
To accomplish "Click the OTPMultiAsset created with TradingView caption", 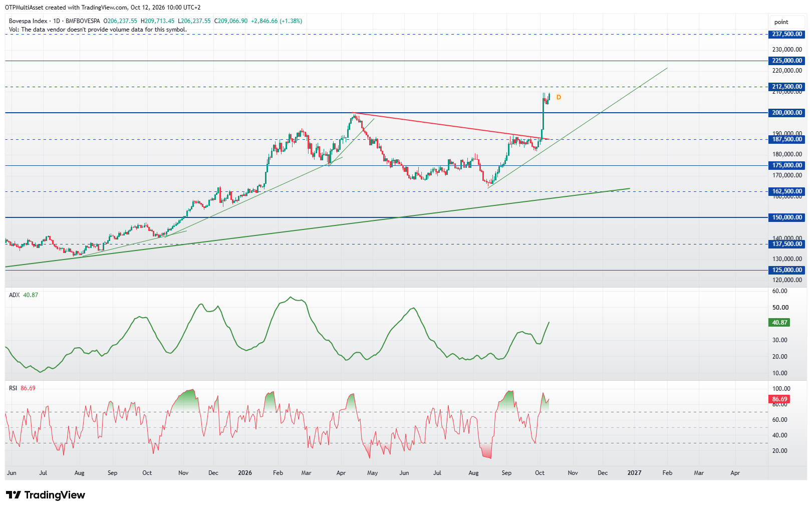I will [x=103, y=8].
